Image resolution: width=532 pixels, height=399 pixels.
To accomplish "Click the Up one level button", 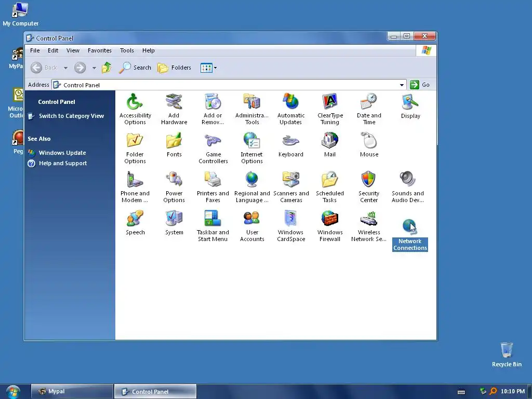I will (x=107, y=68).
